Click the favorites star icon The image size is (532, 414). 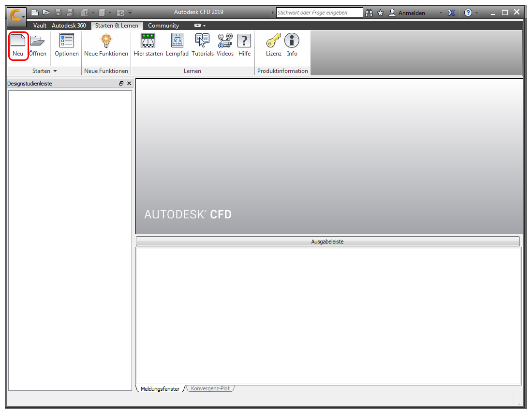click(x=380, y=13)
